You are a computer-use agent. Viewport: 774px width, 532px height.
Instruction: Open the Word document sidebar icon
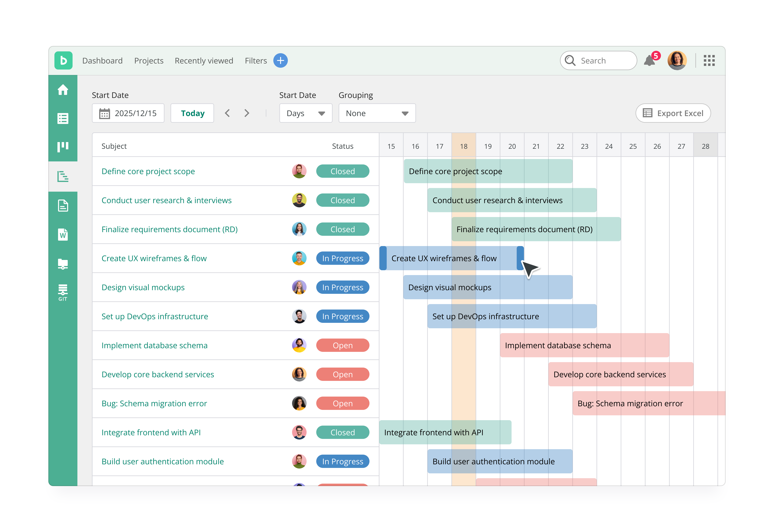63,234
